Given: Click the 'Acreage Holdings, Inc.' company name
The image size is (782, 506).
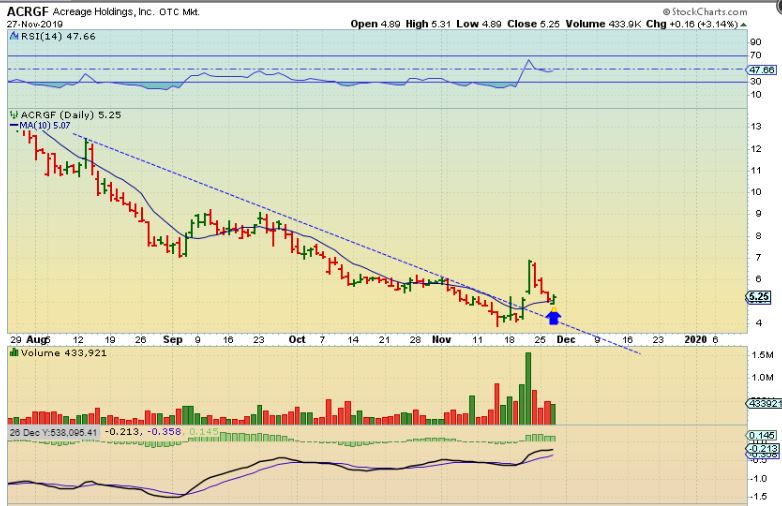Looking at the screenshot, I should (x=104, y=12).
